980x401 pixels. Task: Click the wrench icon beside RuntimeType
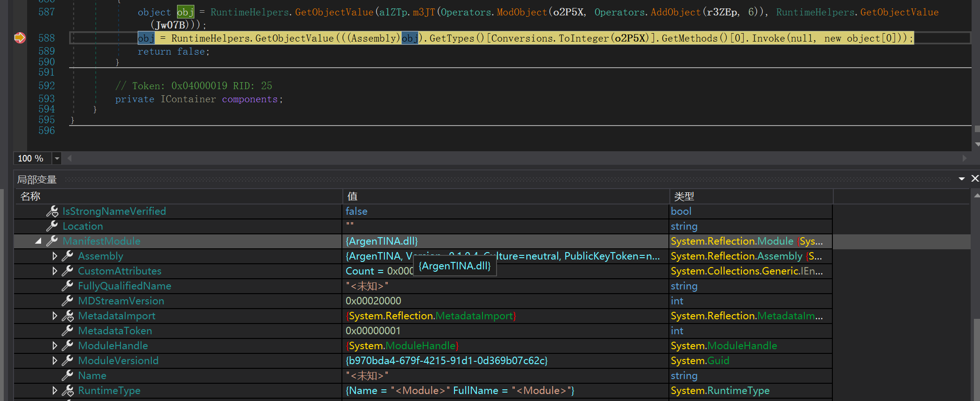point(68,391)
